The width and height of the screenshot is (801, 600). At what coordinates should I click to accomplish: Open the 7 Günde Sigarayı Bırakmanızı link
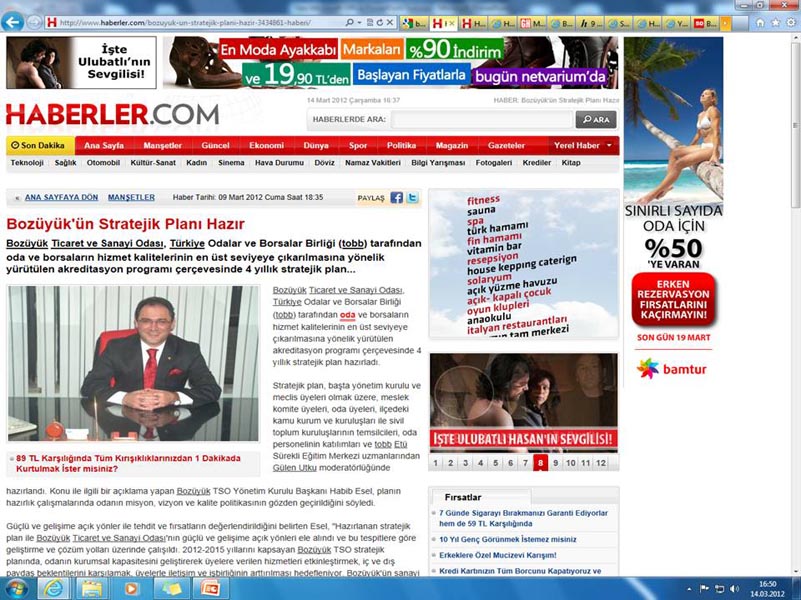point(523,518)
